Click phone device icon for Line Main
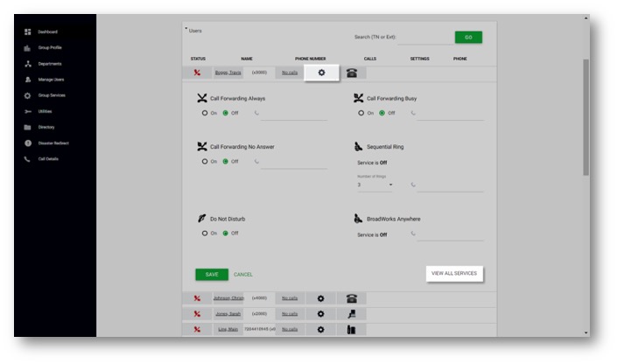Image resolution: width=617 pixels, height=364 pixels. (x=352, y=330)
